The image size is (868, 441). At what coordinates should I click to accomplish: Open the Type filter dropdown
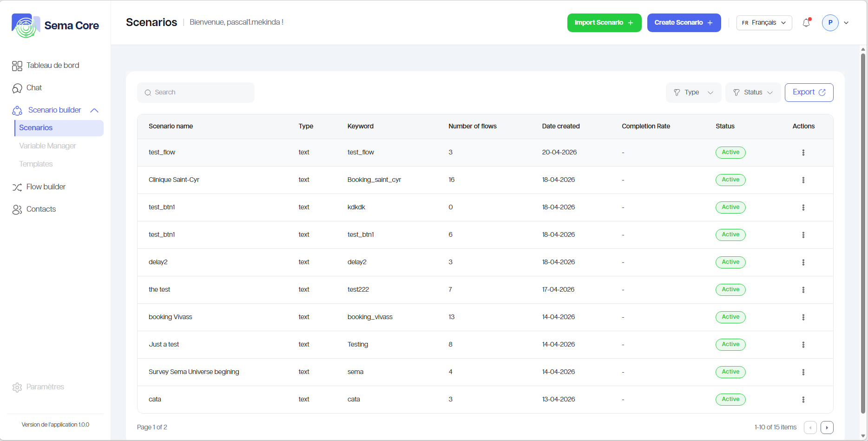[693, 93]
